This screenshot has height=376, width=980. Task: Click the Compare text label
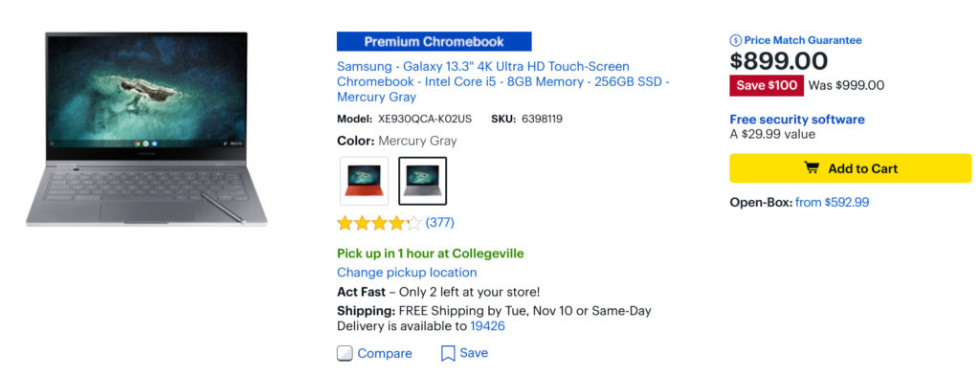click(x=385, y=353)
